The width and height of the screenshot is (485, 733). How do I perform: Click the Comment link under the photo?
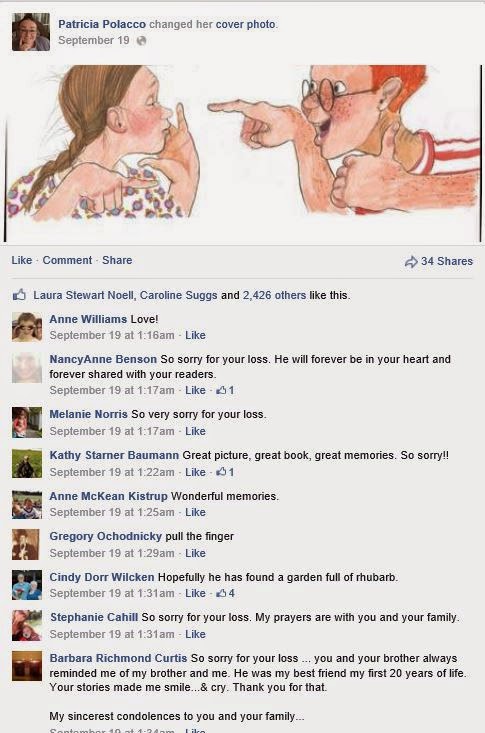(x=67, y=260)
